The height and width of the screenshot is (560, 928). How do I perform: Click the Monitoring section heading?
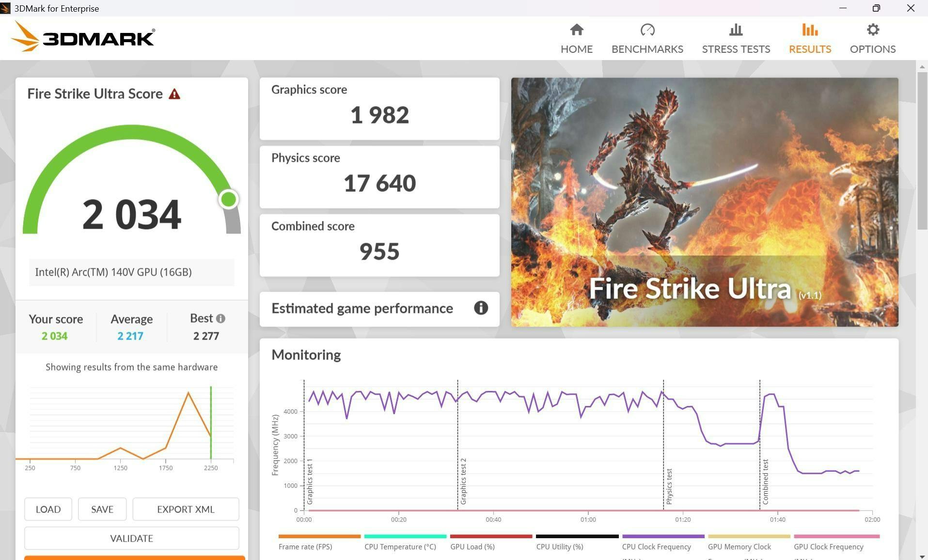coord(306,355)
